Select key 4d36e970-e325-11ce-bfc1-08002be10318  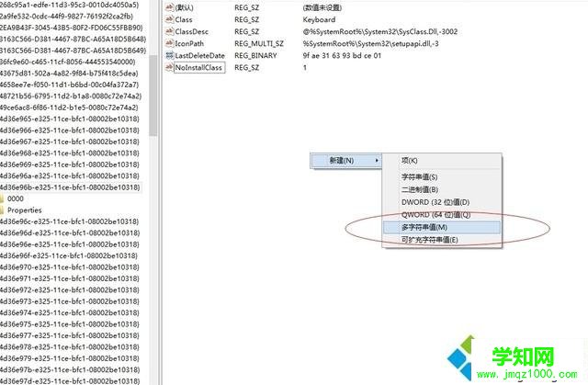pyautogui.click(x=70, y=267)
